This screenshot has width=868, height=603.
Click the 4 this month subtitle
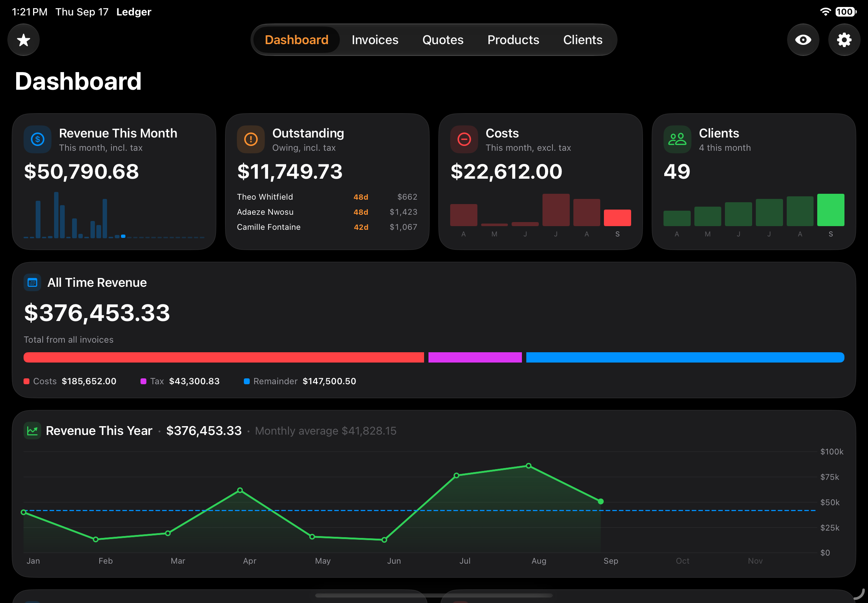tap(725, 148)
